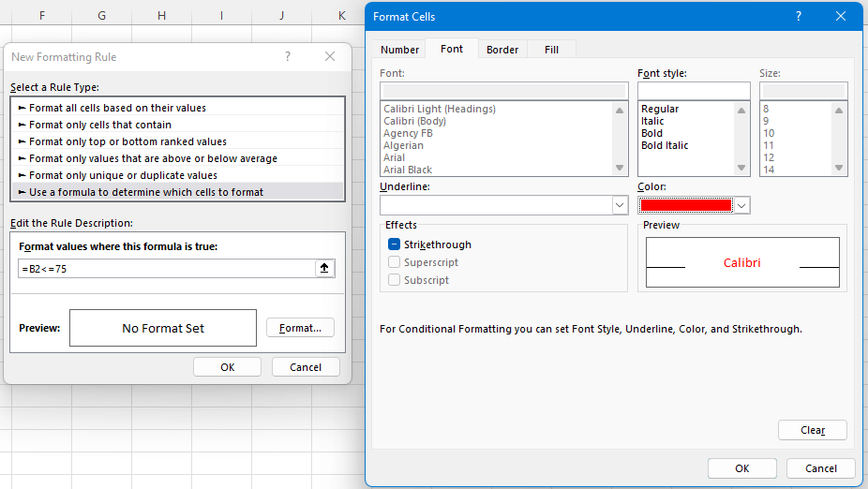Click the collapse dialog arrow in formula box
The image size is (868, 489).
click(324, 269)
